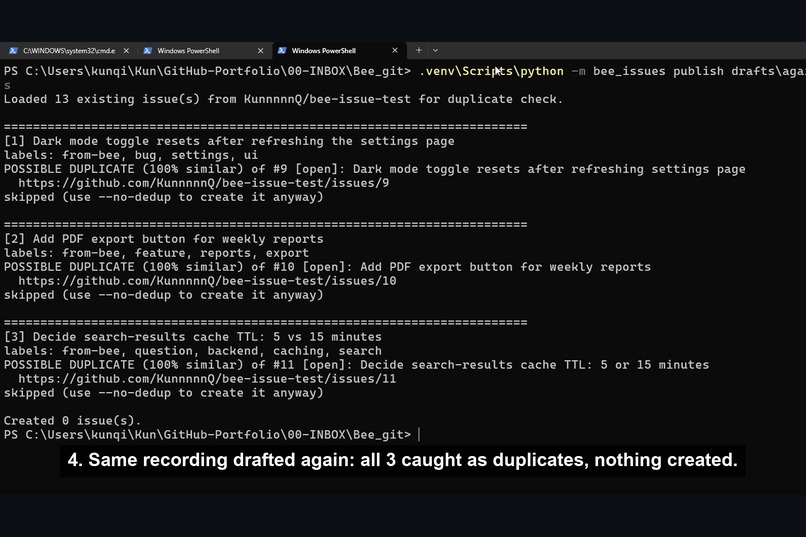Image resolution: width=806 pixels, height=537 pixels.
Task: Expand the new tab profile dropdown
Action: coord(435,50)
